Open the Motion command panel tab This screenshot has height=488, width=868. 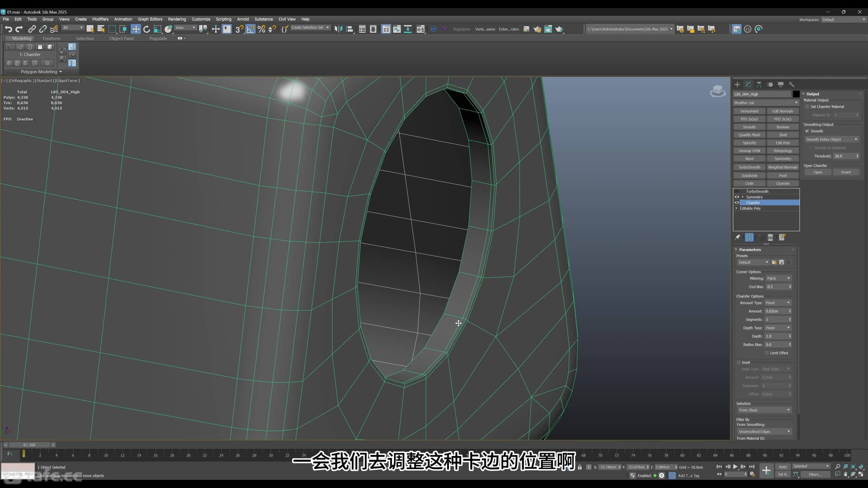[x=770, y=84]
